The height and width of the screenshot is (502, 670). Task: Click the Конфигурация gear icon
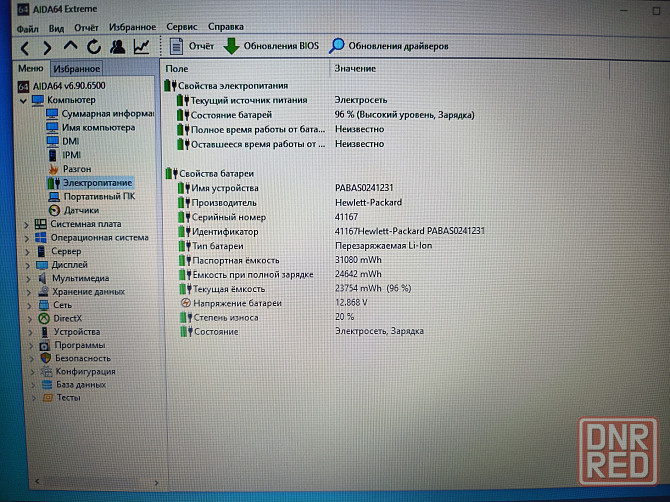(46, 372)
